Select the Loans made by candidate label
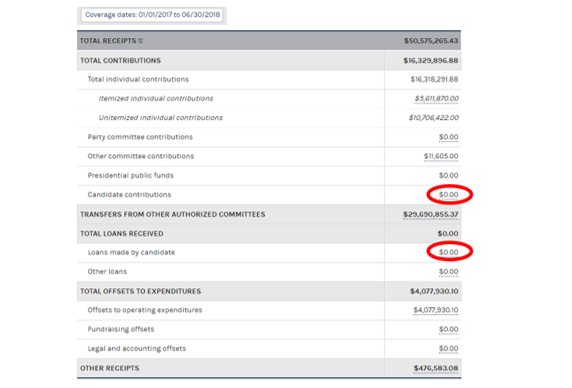The height and width of the screenshot is (388, 572). (131, 252)
